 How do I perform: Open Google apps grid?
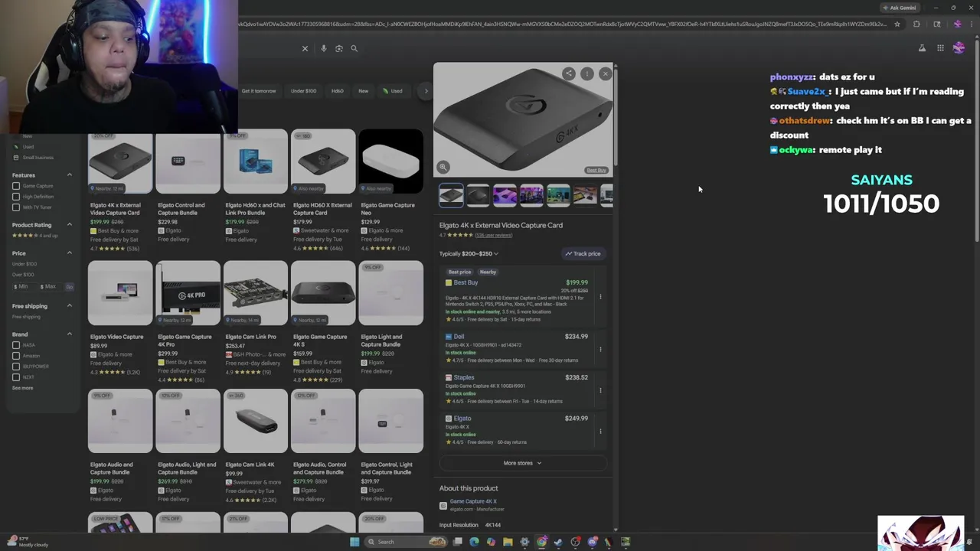click(x=940, y=48)
